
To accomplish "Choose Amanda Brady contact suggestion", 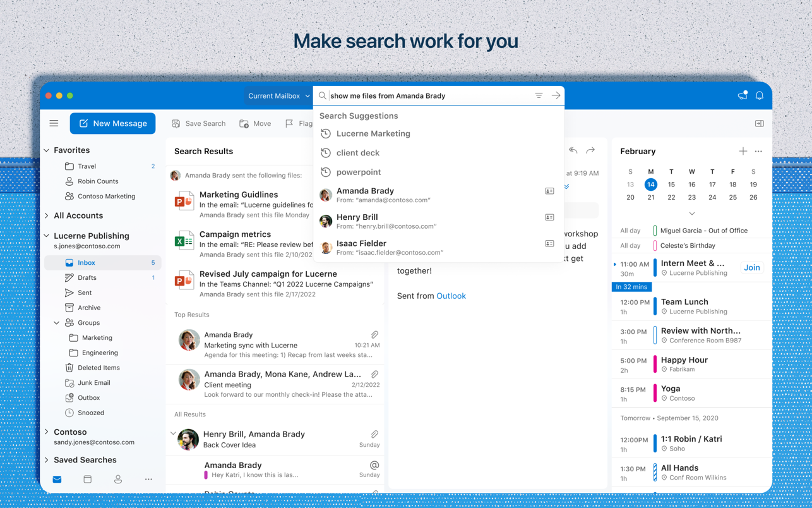I will (x=438, y=195).
